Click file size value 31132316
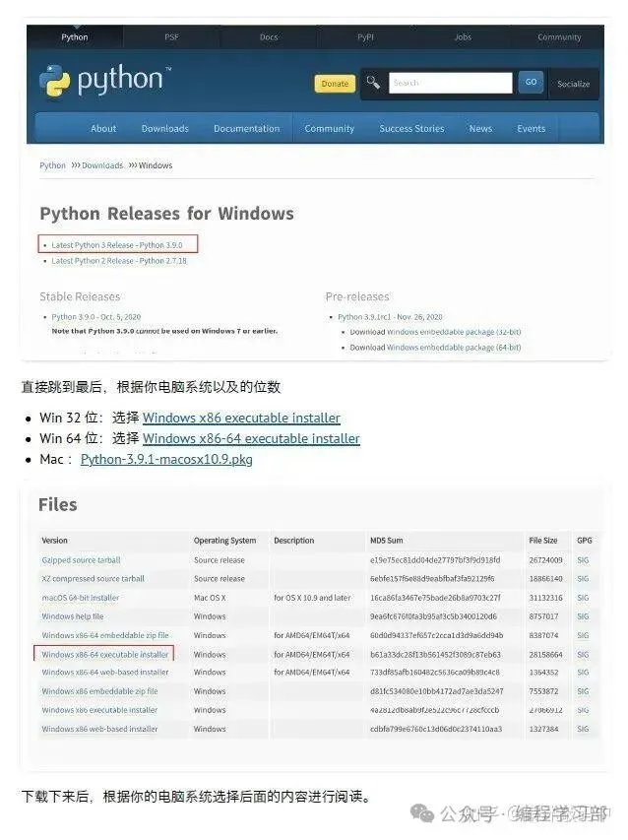The width and height of the screenshot is (628, 840). point(545,598)
